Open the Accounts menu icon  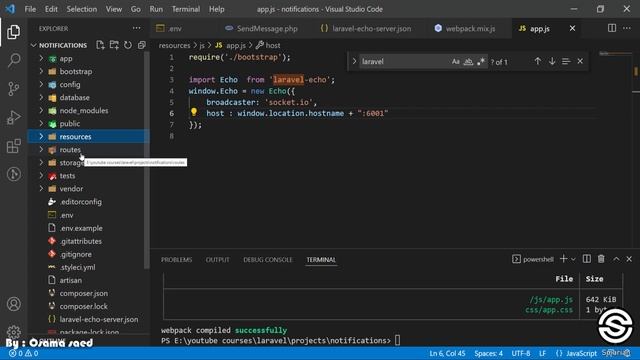click(13, 304)
